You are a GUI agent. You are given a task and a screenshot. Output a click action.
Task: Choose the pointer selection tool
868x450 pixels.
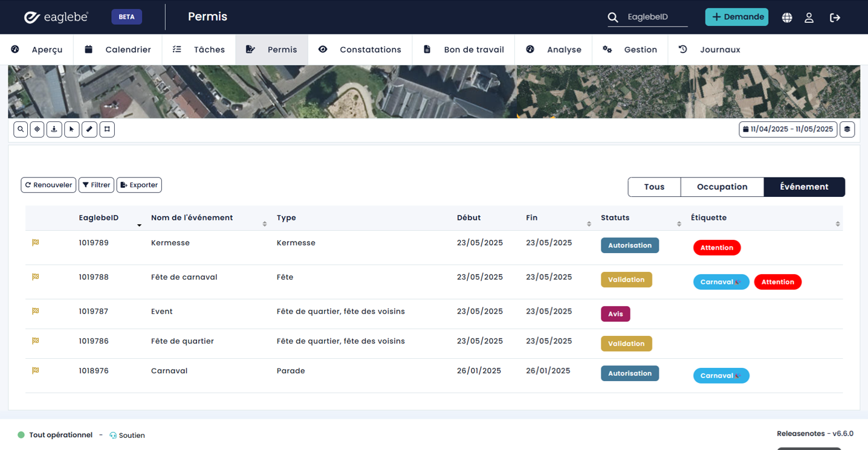pos(72,129)
